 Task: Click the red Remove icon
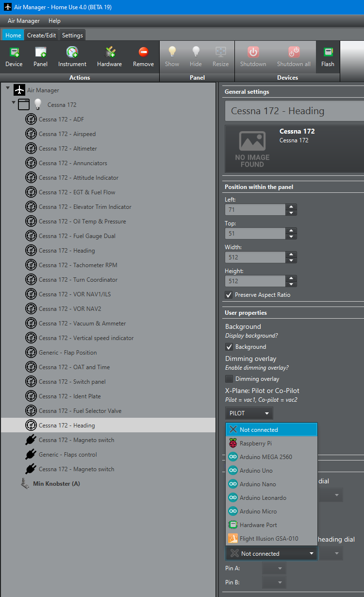143,52
